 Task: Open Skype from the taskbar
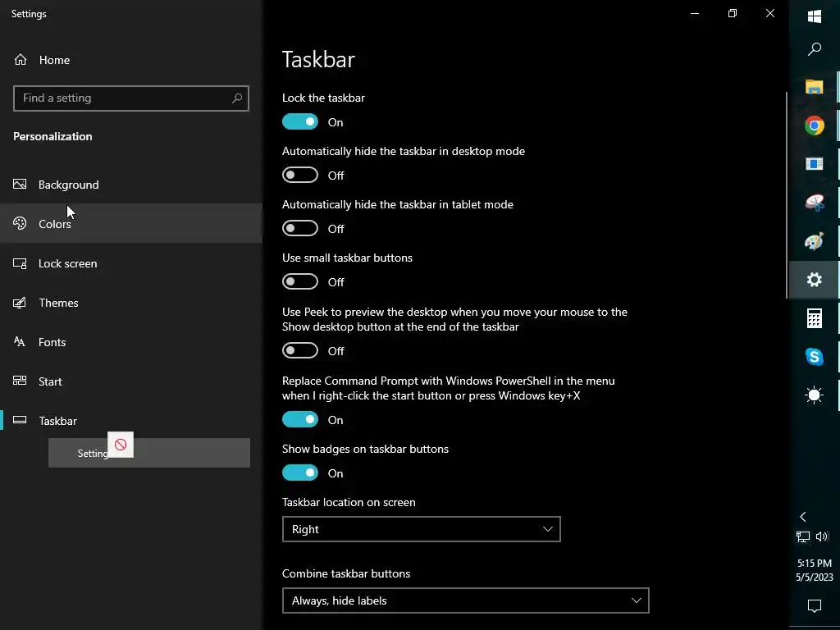point(814,357)
